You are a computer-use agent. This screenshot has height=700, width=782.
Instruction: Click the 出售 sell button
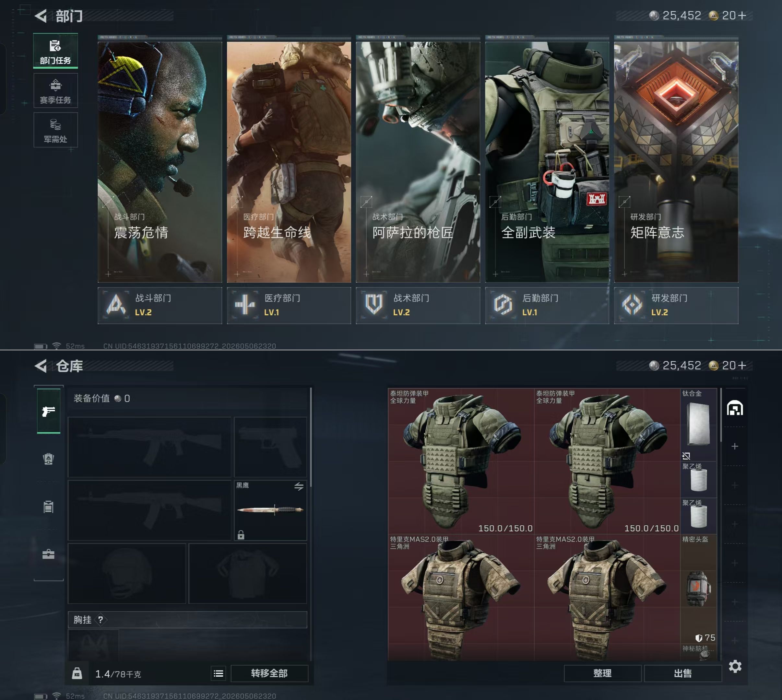[683, 673]
